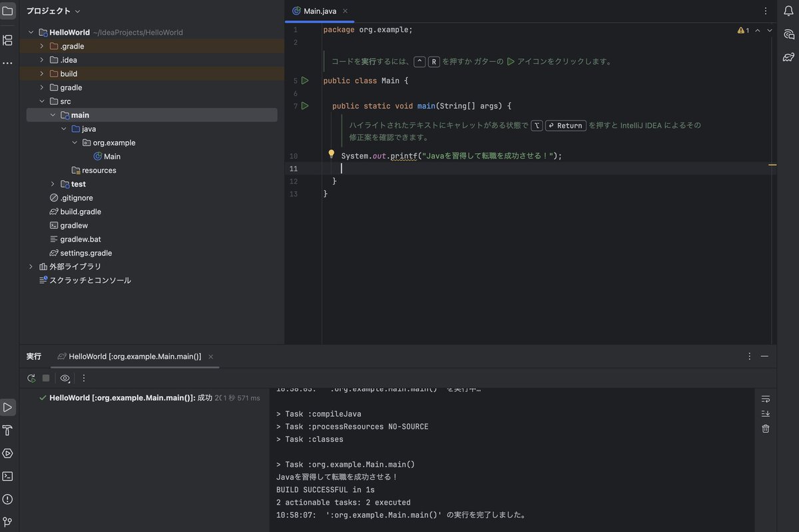
Task: Go to next highlighted problem arrow
Action: point(770,31)
